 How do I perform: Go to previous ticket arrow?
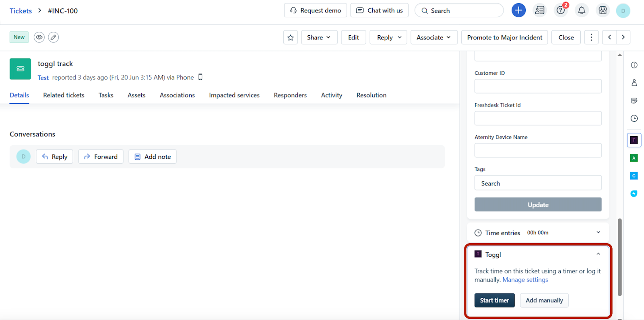(x=609, y=37)
